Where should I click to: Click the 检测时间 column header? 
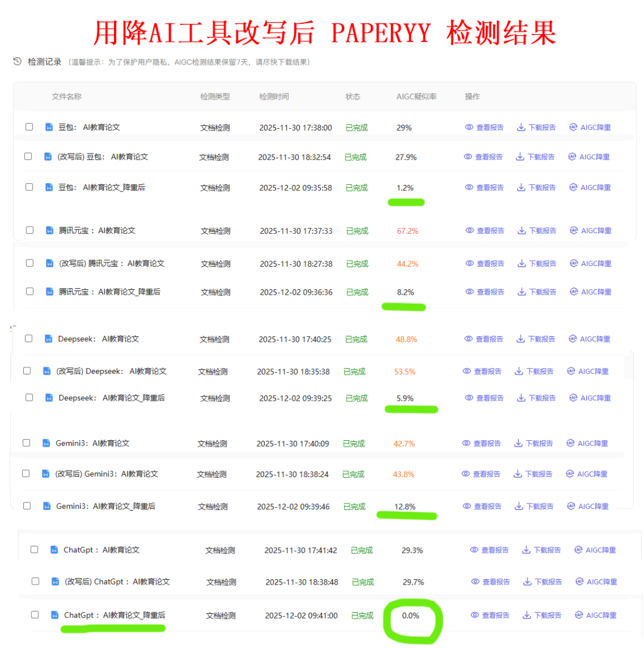tap(274, 97)
